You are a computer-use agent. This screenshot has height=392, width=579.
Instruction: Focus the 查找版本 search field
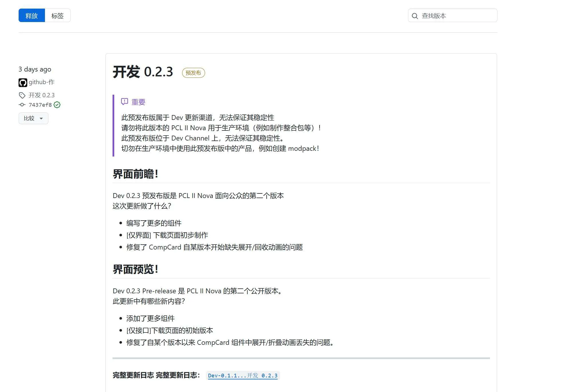point(452,15)
